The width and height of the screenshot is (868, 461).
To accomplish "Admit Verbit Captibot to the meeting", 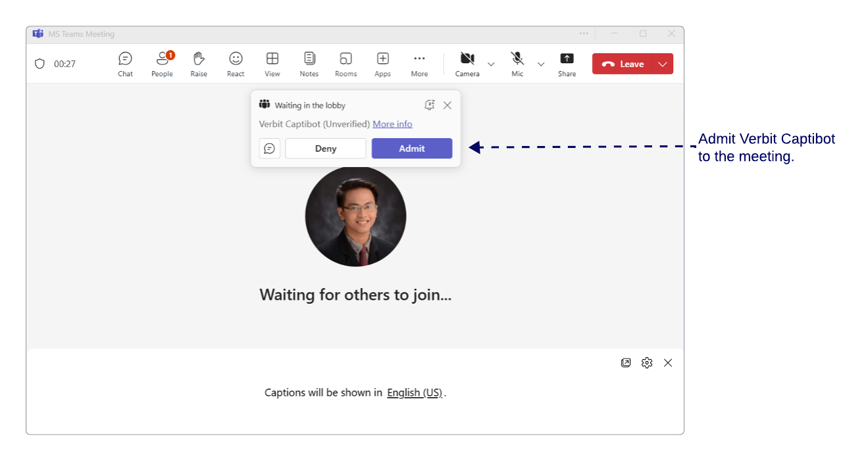I will [x=411, y=149].
